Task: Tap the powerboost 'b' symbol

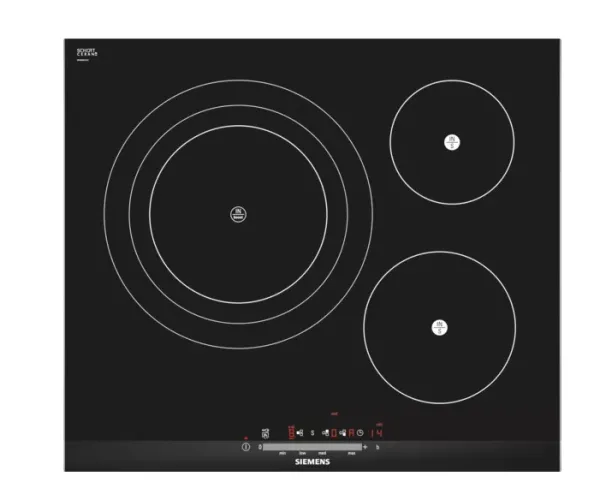Action: pos(378,447)
